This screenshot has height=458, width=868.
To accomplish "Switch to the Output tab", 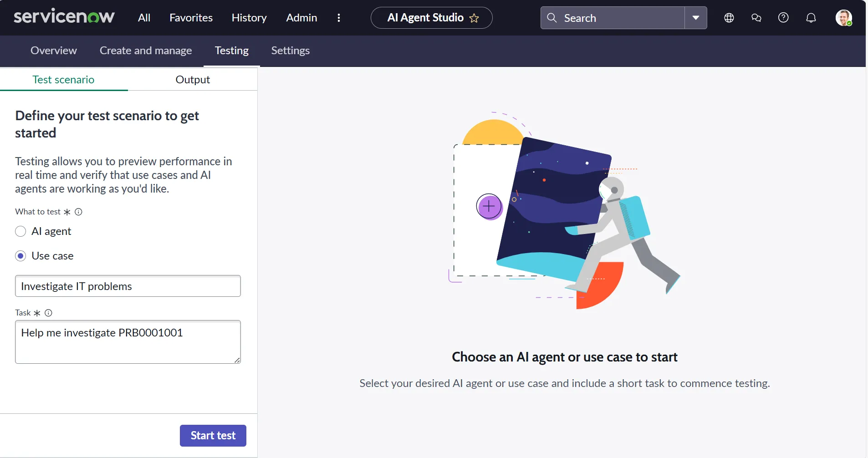I will (x=193, y=80).
